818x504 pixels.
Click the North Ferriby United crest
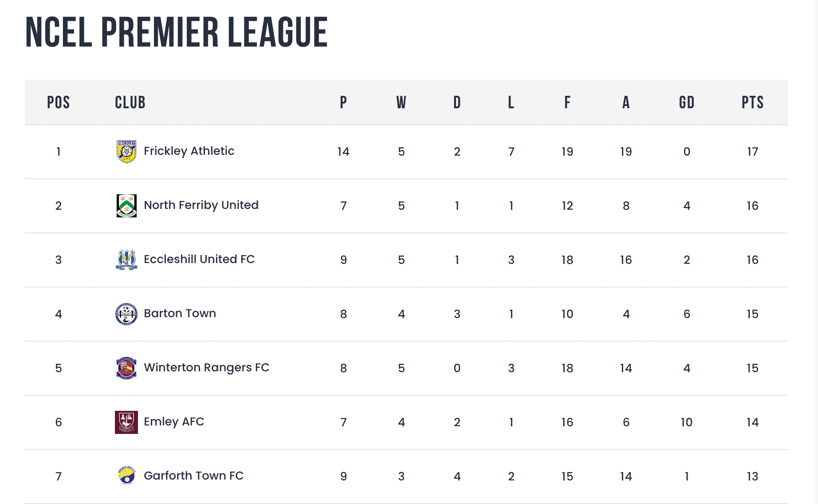click(126, 206)
